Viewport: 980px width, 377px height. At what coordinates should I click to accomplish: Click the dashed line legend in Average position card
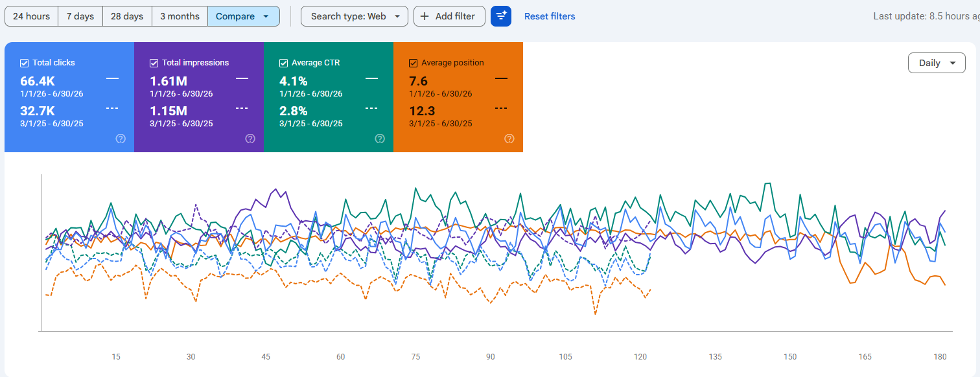click(501, 108)
